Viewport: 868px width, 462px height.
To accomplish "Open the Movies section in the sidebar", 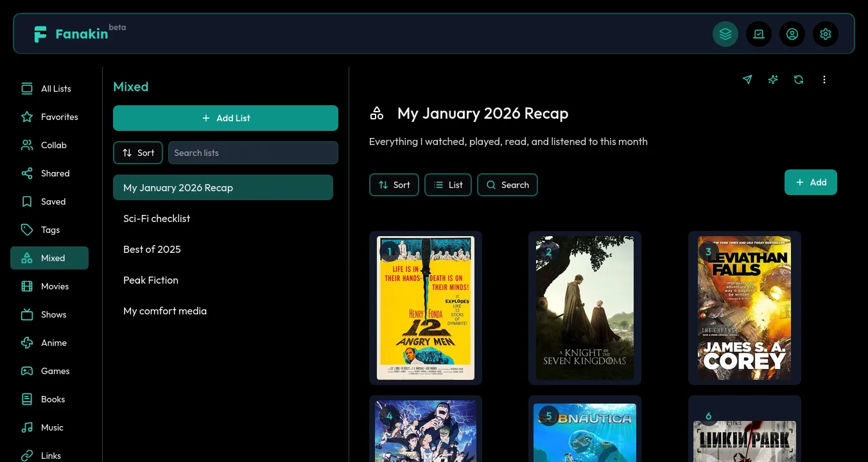I will (27, 286).
